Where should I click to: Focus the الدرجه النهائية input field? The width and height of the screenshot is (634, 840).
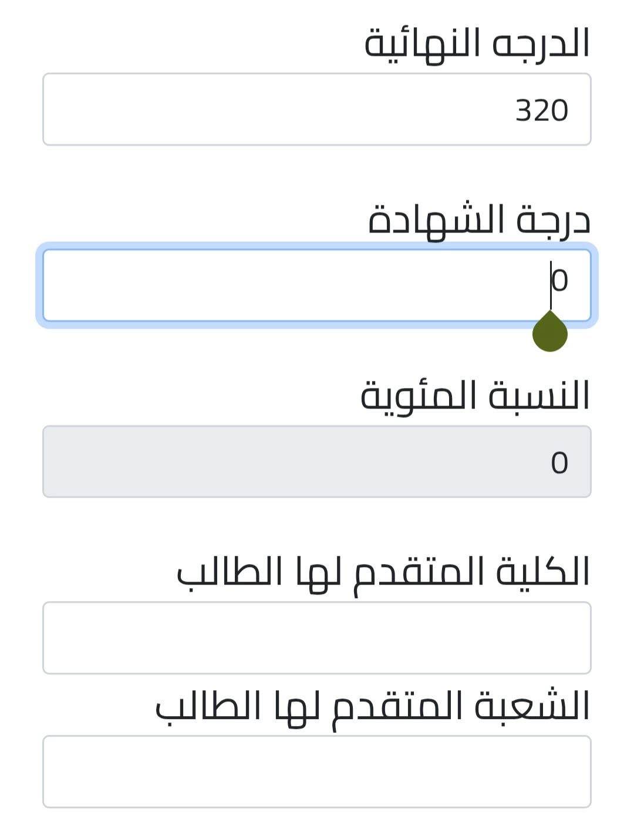(317, 109)
